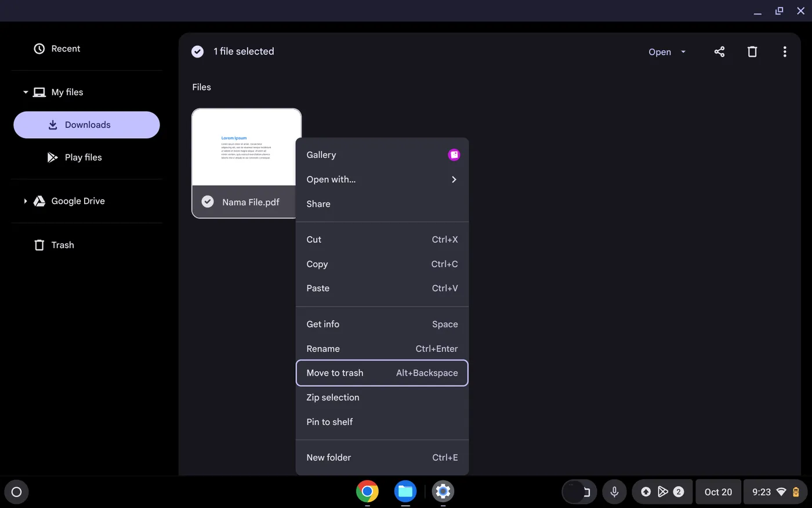Open Google Drive in sidebar
Image resolution: width=812 pixels, height=508 pixels.
86,201
